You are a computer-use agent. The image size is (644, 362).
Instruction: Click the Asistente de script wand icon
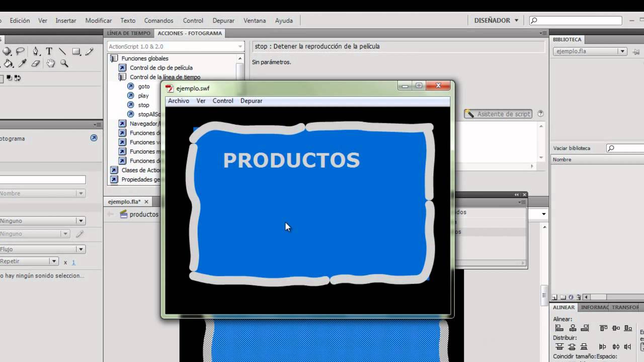(469, 114)
